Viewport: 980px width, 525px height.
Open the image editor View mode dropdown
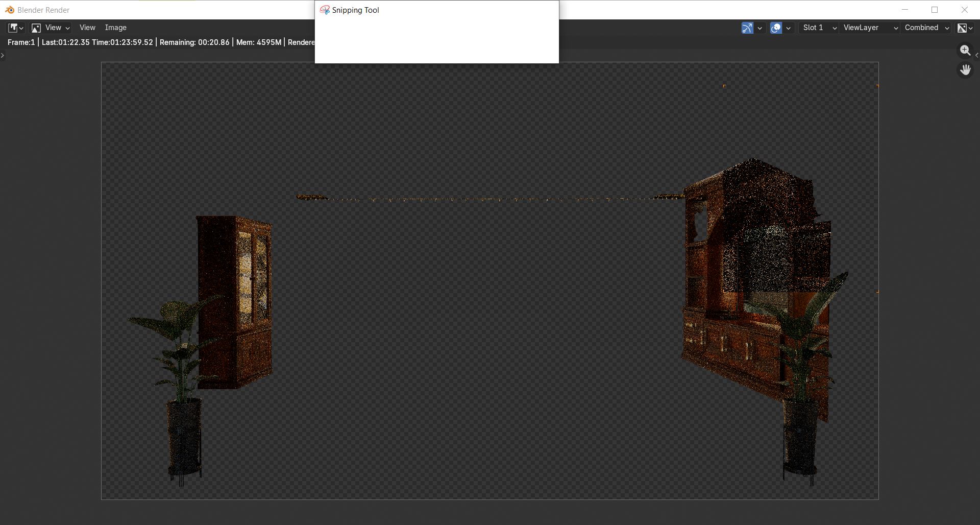point(50,28)
